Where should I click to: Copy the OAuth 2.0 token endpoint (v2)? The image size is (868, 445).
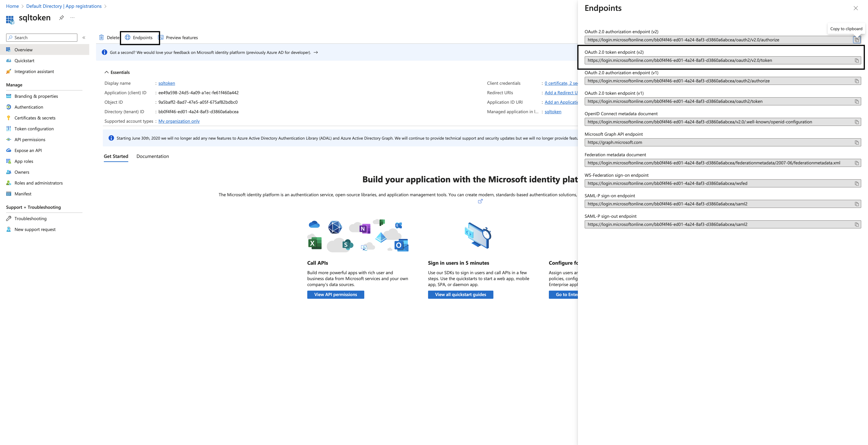point(857,60)
